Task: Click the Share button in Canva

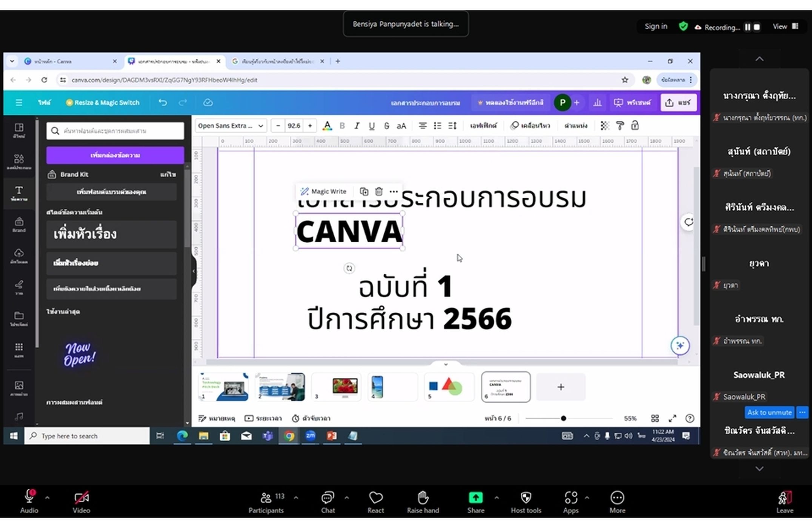Action: [678, 102]
